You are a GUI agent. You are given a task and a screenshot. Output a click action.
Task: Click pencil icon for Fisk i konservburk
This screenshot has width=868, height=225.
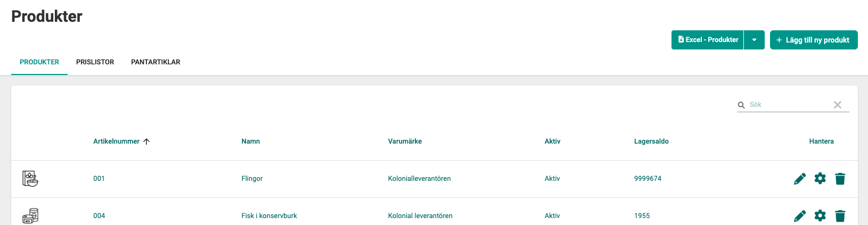click(x=799, y=216)
